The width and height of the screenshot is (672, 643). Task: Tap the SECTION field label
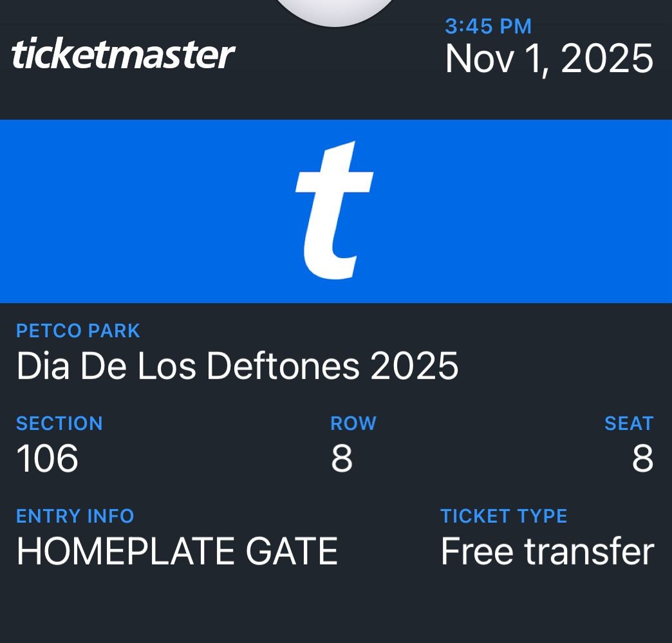pos(59,424)
